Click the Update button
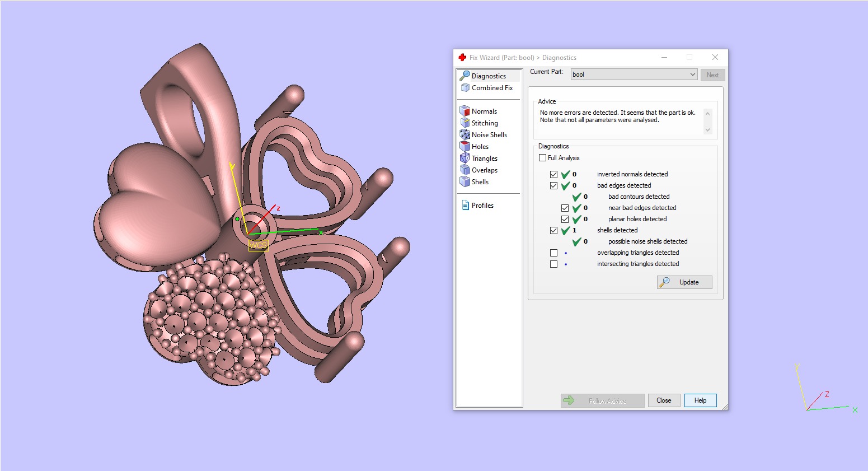Screen dimensions: 868x471 pos(684,282)
